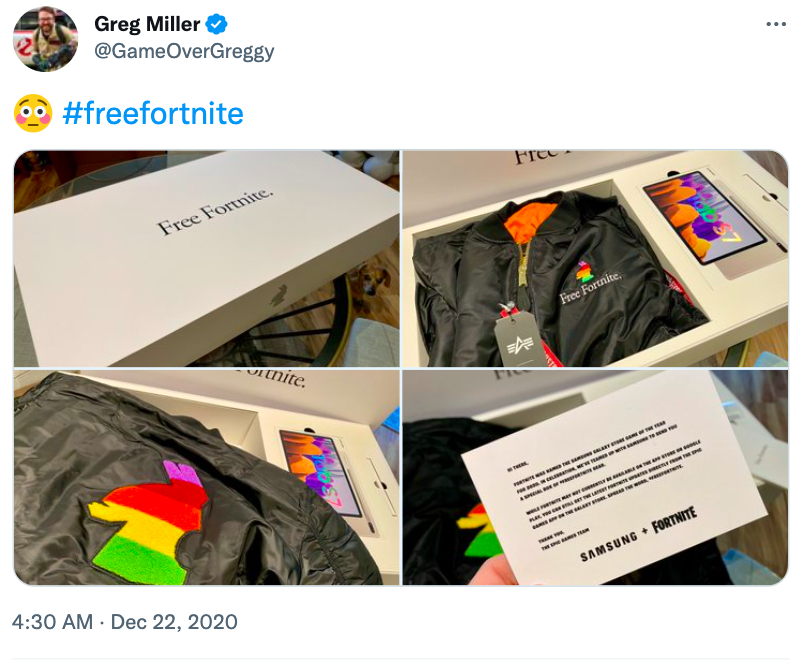
Task: Enlarge the rainbow llama patch photo
Action: pos(206,478)
